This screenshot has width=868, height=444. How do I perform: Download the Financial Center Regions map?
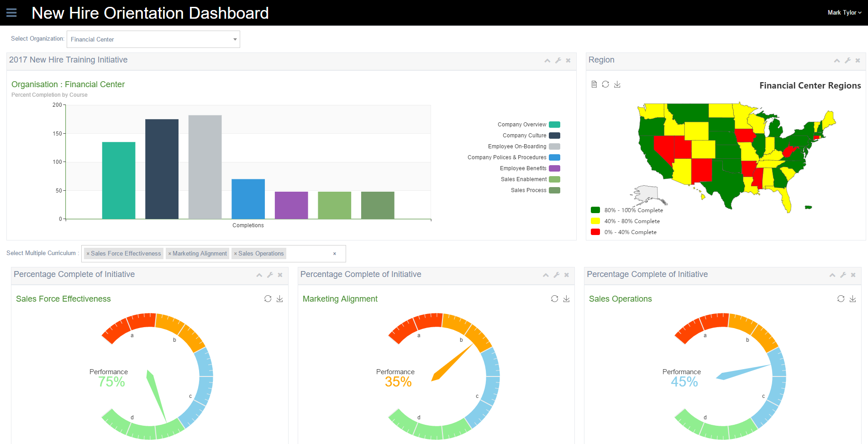[x=617, y=84]
